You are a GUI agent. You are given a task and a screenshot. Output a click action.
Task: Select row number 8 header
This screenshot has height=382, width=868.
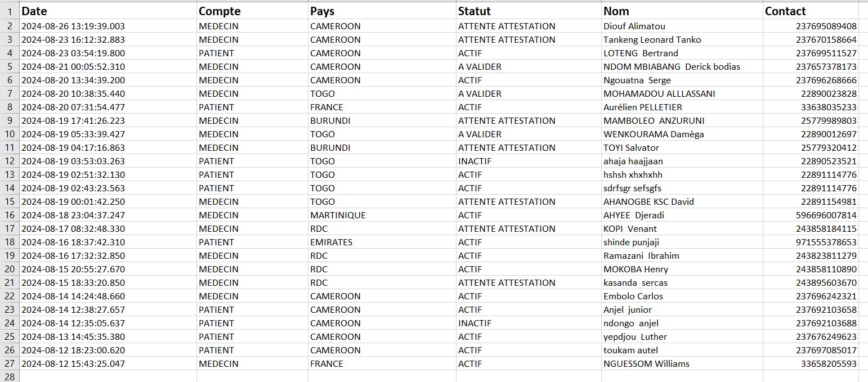(10, 107)
